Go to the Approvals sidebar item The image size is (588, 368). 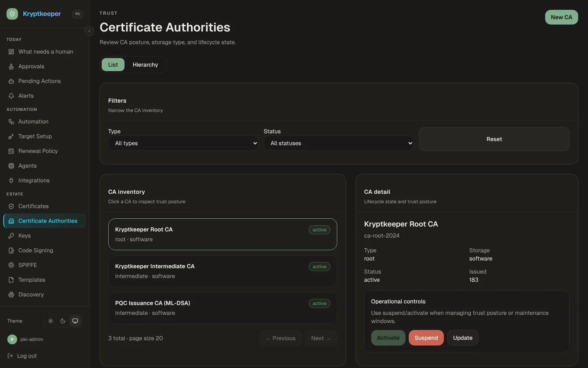coord(45,67)
